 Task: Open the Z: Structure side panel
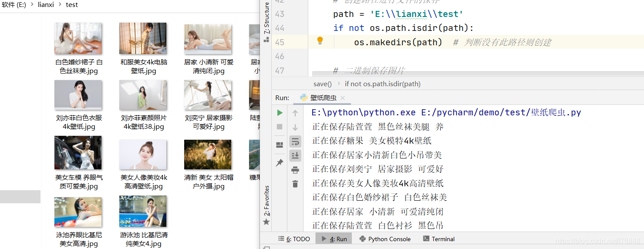coord(267,18)
